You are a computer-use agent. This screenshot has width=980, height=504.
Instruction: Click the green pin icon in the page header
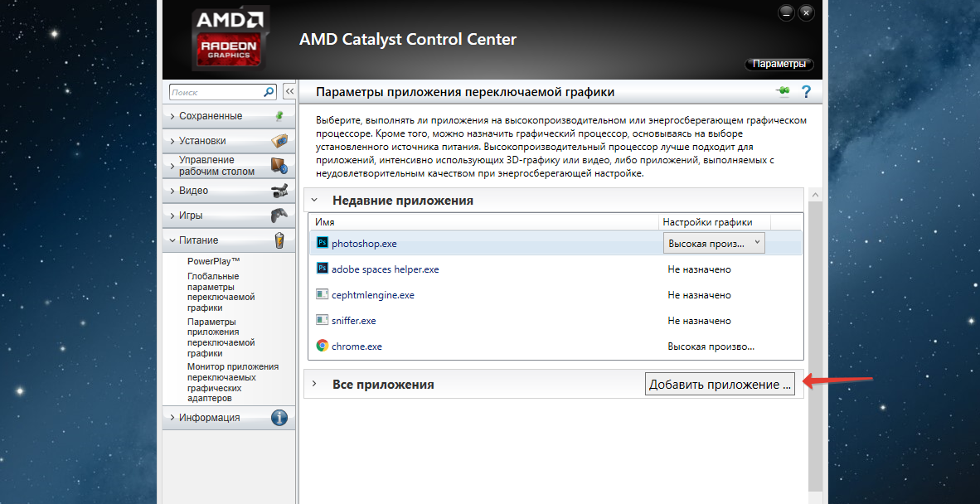784,91
